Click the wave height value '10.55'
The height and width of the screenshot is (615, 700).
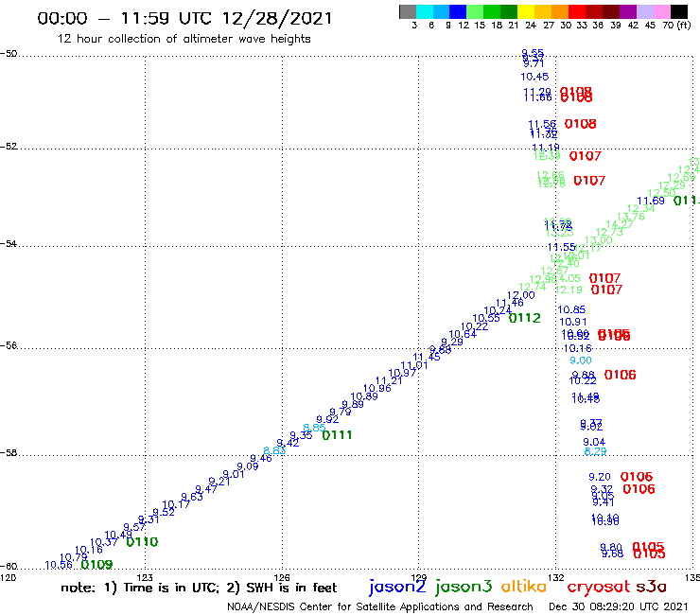(486, 319)
